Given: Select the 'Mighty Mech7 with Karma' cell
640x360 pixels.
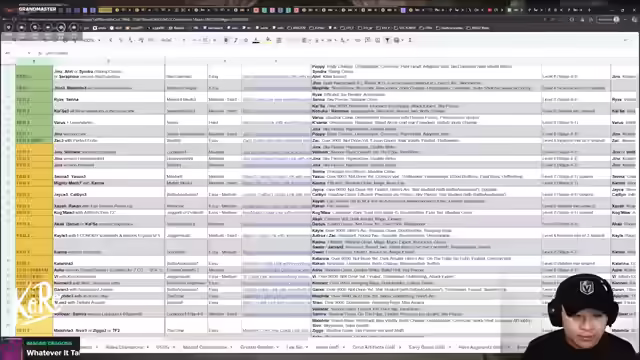Looking at the screenshot, I should point(109,183).
